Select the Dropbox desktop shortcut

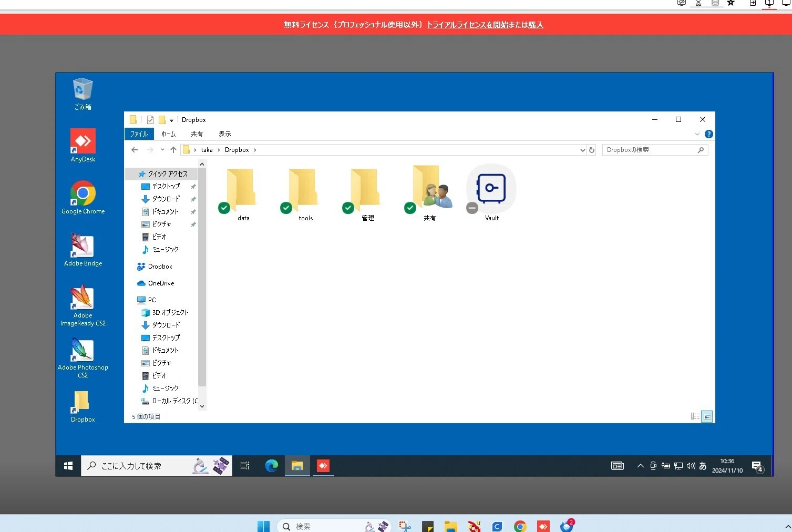click(83, 406)
